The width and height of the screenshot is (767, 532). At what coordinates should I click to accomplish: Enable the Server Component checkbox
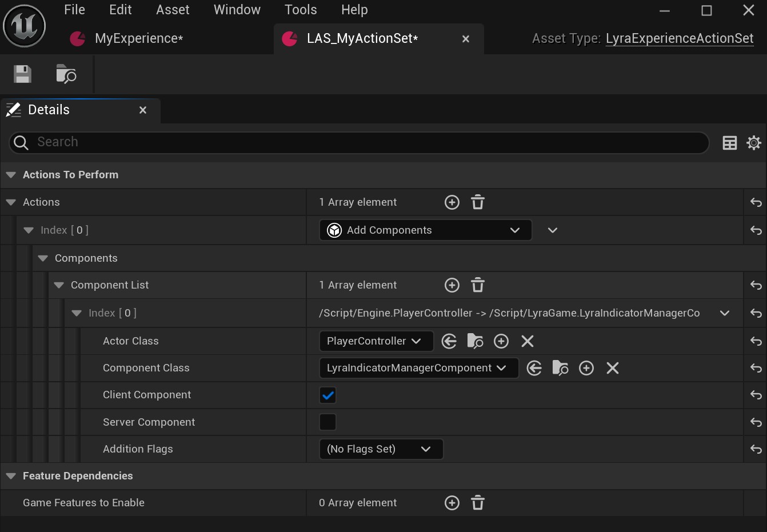pos(328,422)
